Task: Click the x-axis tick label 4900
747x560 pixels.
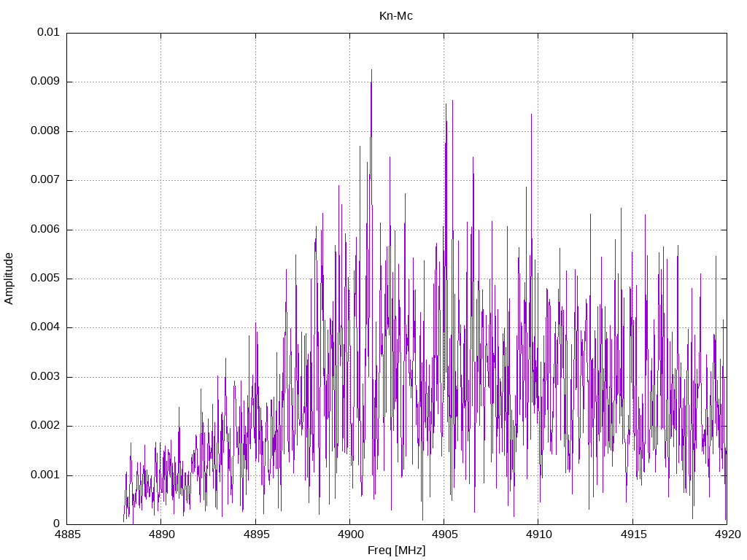Action: (x=350, y=534)
